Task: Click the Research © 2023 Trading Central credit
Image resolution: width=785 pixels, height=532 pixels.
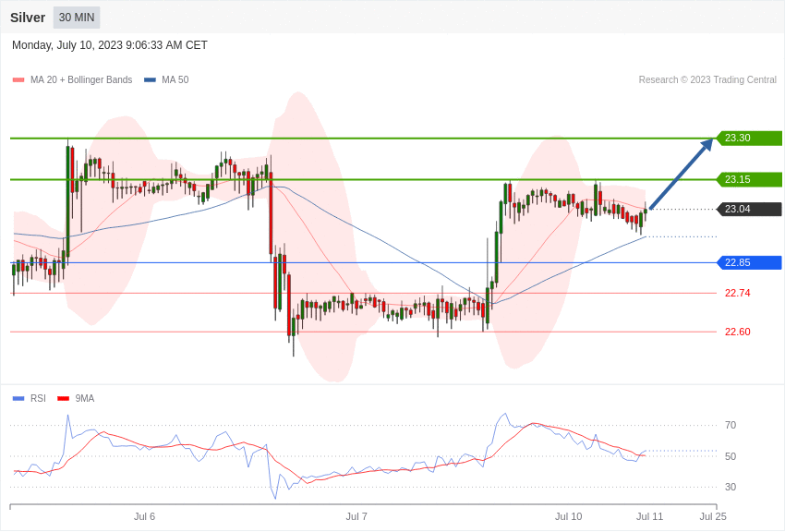Action: pyautogui.click(x=707, y=80)
